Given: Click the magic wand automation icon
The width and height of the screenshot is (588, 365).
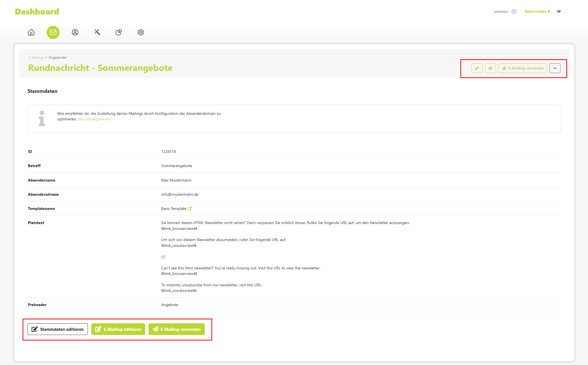Looking at the screenshot, I should click(97, 32).
